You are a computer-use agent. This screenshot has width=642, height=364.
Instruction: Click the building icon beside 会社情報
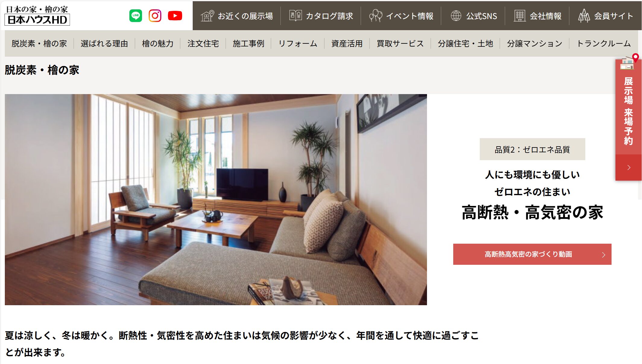click(520, 16)
